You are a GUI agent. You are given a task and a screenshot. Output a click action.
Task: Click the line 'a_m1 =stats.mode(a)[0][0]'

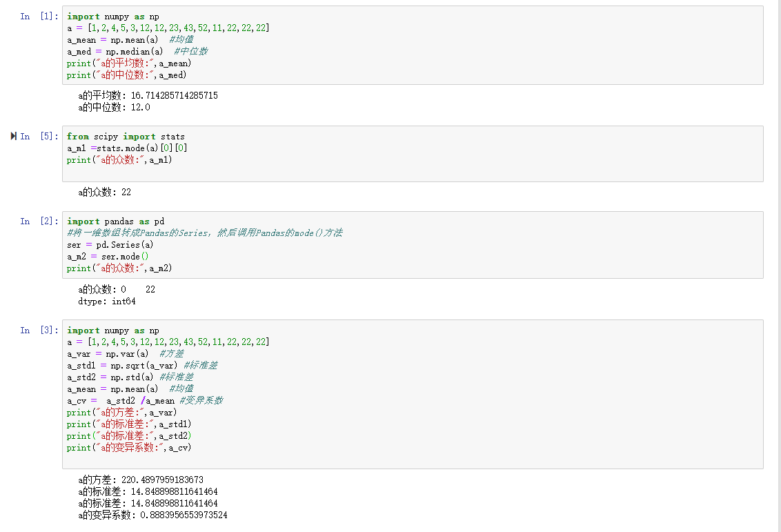point(127,148)
